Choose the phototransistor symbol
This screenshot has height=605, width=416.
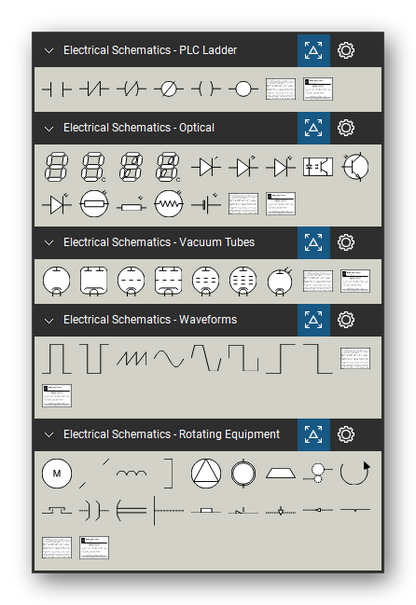pos(355,167)
